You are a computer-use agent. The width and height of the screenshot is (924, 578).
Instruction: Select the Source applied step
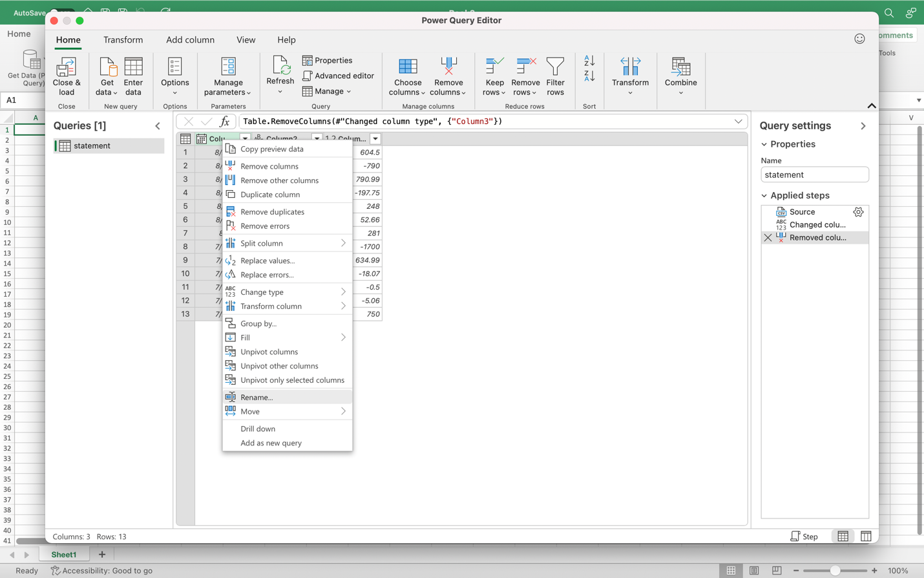[815, 212]
